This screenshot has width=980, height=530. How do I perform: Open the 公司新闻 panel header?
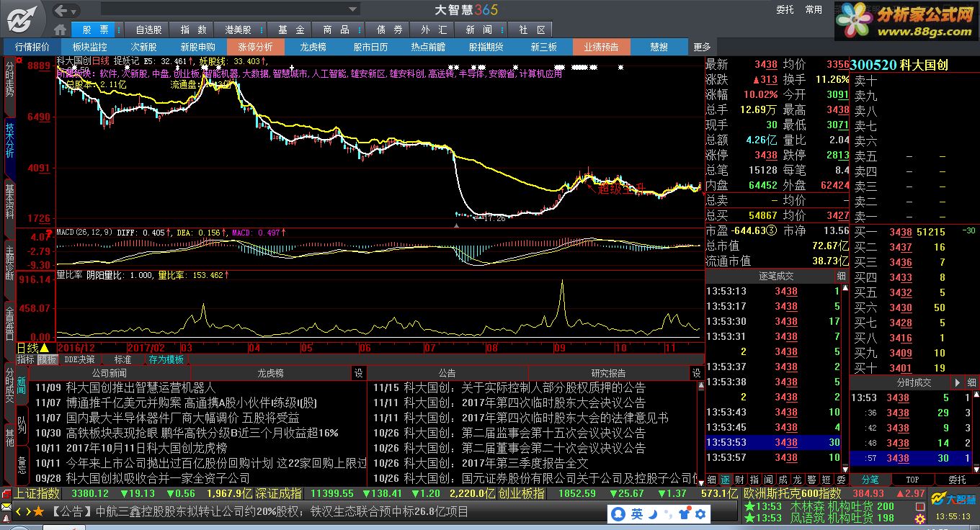point(109,373)
